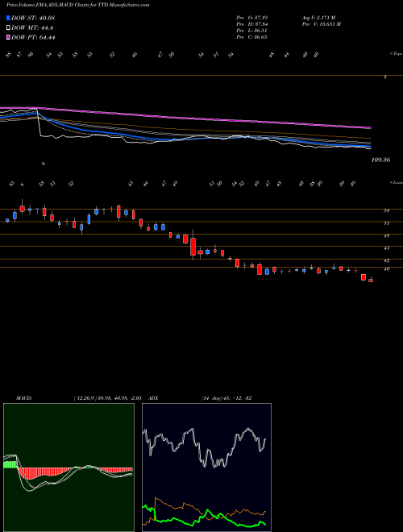Click the price axis label 42
This screenshot has height=532, width=403.
pyautogui.click(x=386, y=260)
